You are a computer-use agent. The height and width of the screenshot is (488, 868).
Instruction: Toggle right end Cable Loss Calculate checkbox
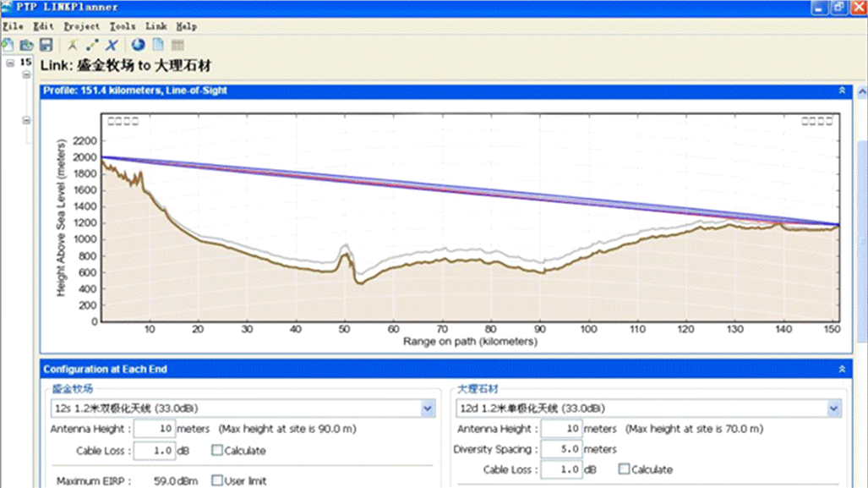624,469
